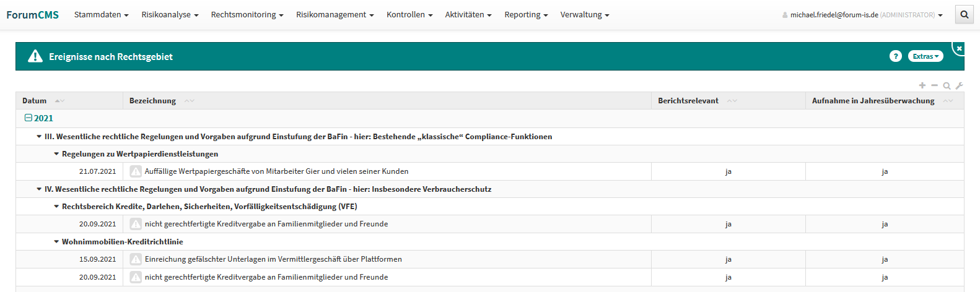The height and width of the screenshot is (292, 980).
Task: Open the Extras dropdown
Action: coord(925,56)
